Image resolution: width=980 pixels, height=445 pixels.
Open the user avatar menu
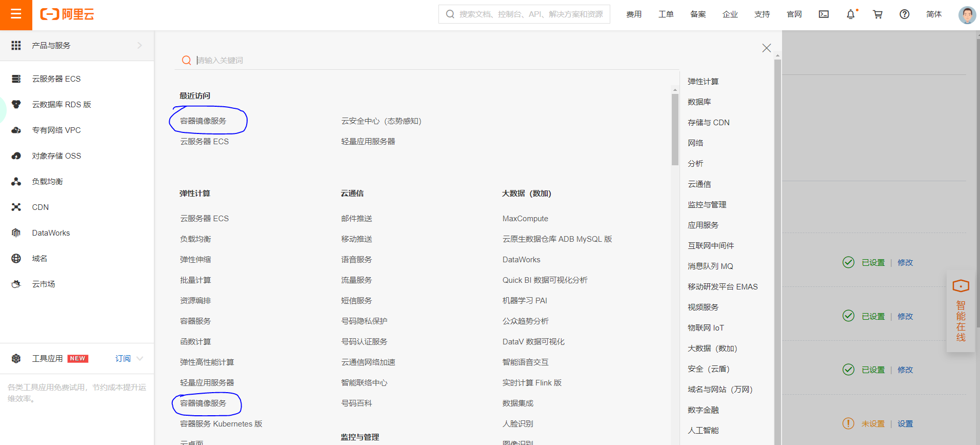click(967, 15)
